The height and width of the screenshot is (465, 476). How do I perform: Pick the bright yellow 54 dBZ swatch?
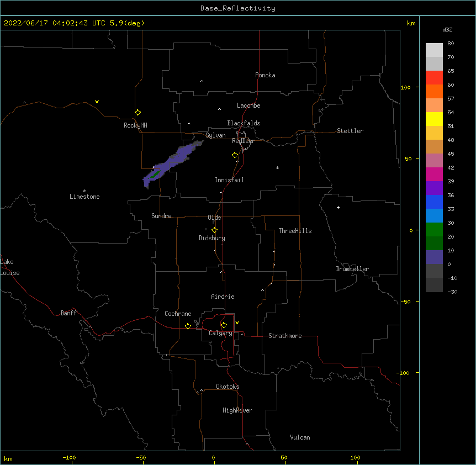(x=434, y=119)
